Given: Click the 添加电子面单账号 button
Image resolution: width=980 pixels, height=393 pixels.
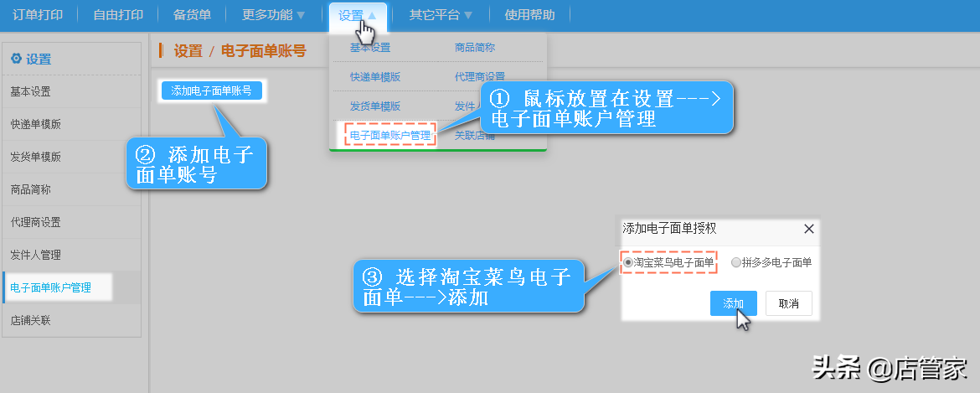Looking at the screenshot, I should coord(211,90).
